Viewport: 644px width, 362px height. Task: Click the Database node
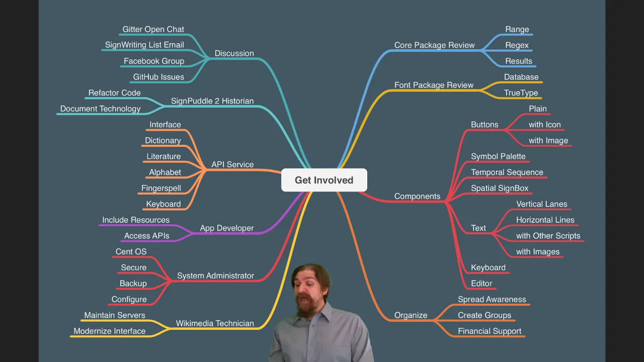(x=521, y=77)
